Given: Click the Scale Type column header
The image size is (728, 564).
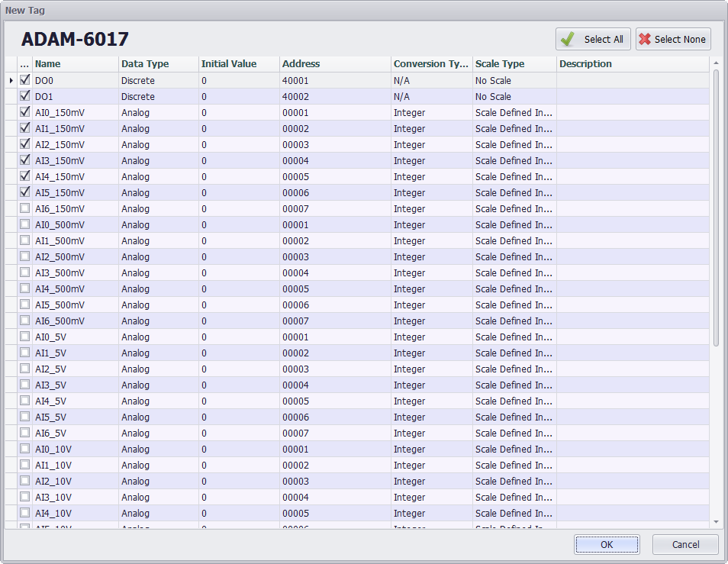Looking at the screenshot, I should tap(514, 64).
